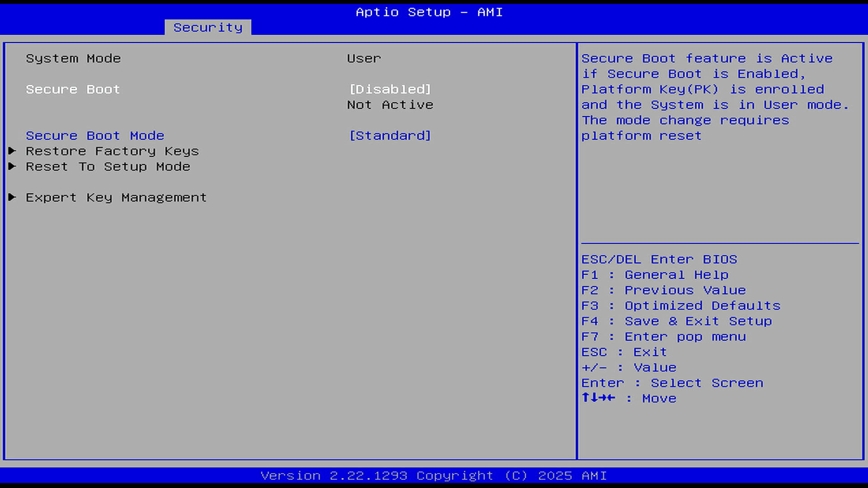Open Secure Boot Mode [Standard] option
This screenshot has height=488, width=868.
click(390, 136)
